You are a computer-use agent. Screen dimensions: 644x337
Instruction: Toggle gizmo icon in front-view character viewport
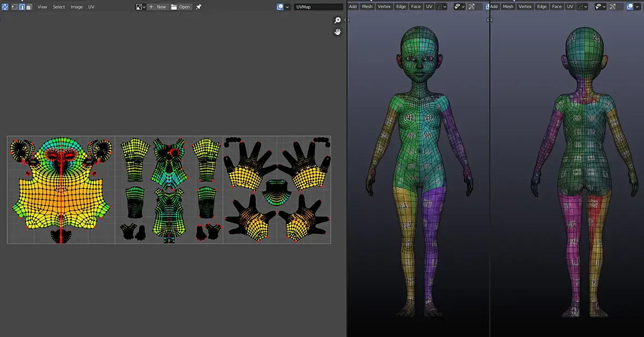tap(472, 7)
